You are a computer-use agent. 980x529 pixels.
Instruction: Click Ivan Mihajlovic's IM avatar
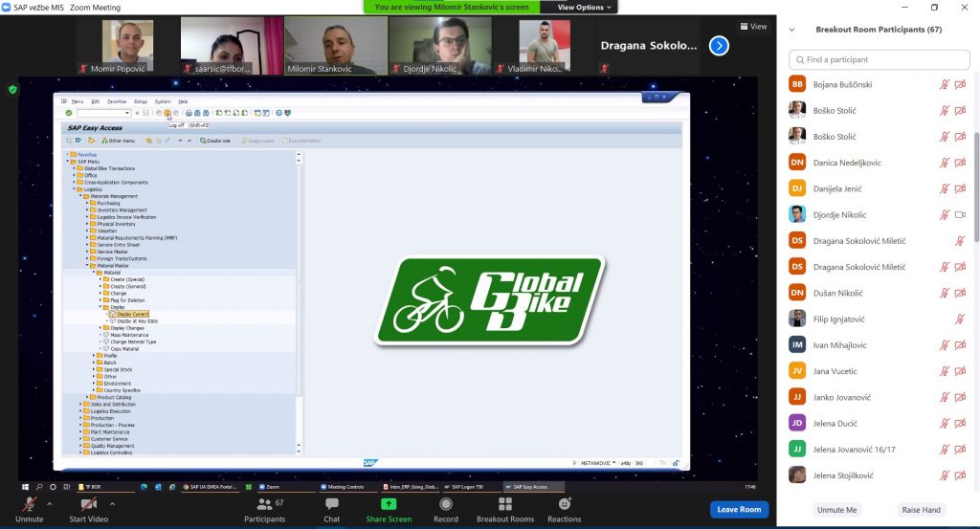(797, 344)
